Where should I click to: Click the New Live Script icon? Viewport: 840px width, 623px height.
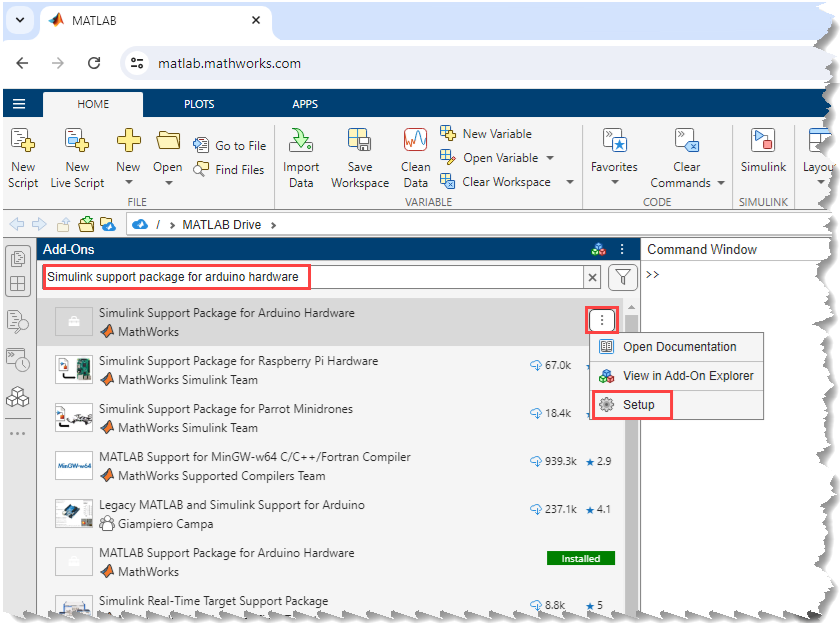[77, 140]
